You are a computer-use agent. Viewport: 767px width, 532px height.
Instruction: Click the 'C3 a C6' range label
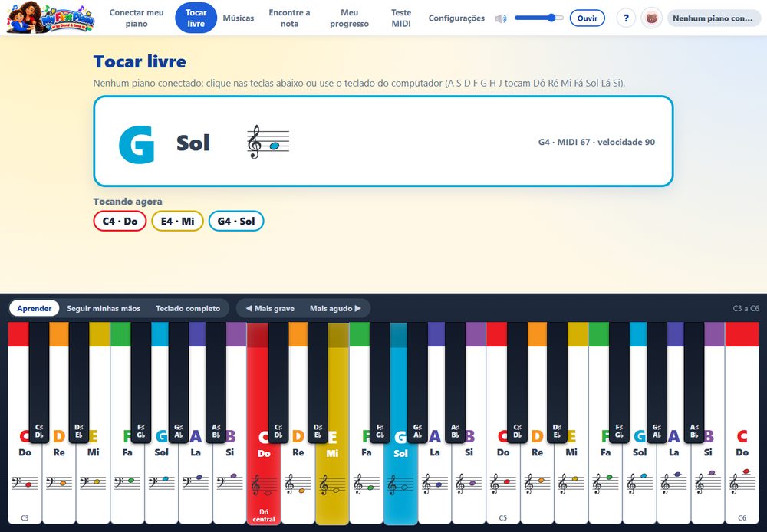tap(746, 308)
